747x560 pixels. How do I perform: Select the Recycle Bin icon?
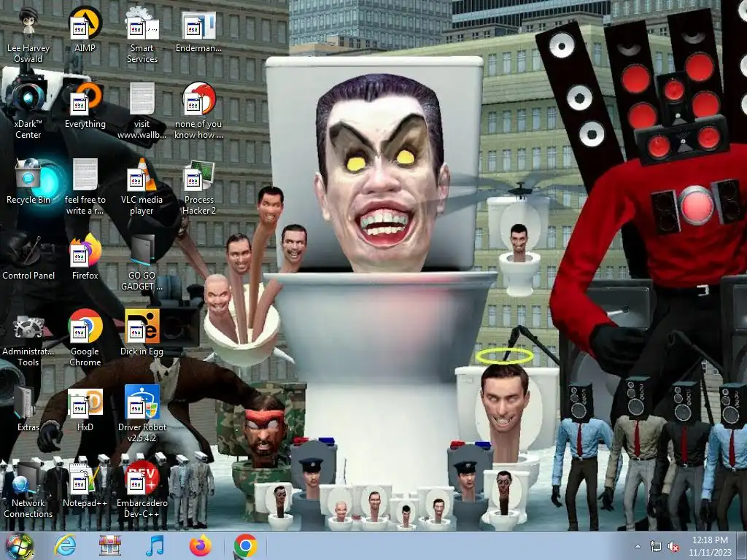(28, 181)
